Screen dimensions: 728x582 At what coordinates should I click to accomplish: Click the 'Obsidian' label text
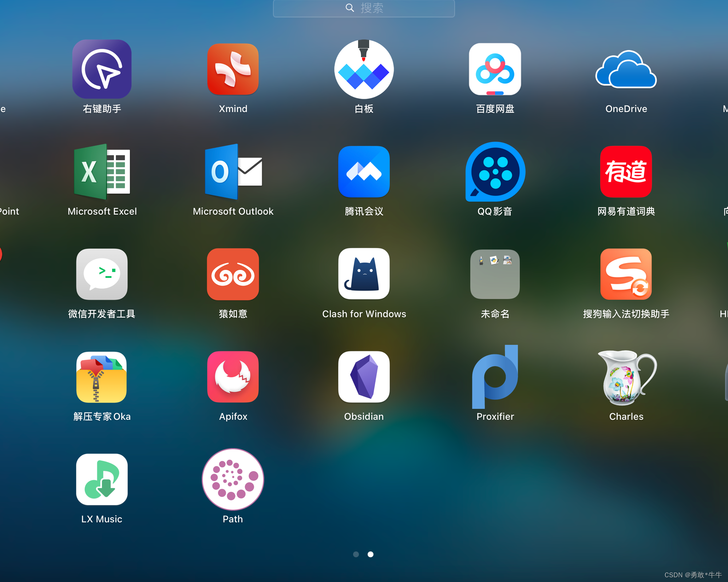tap(364, 416)
